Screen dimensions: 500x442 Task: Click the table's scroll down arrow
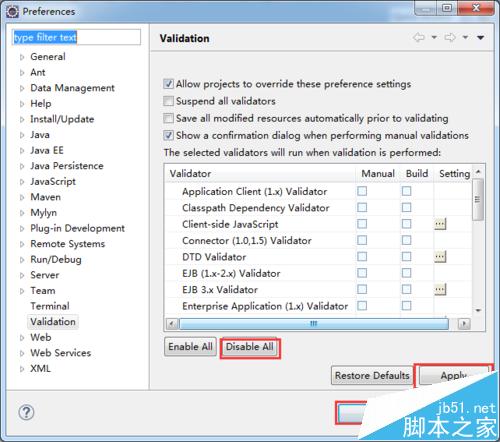(x=478, y=310)
